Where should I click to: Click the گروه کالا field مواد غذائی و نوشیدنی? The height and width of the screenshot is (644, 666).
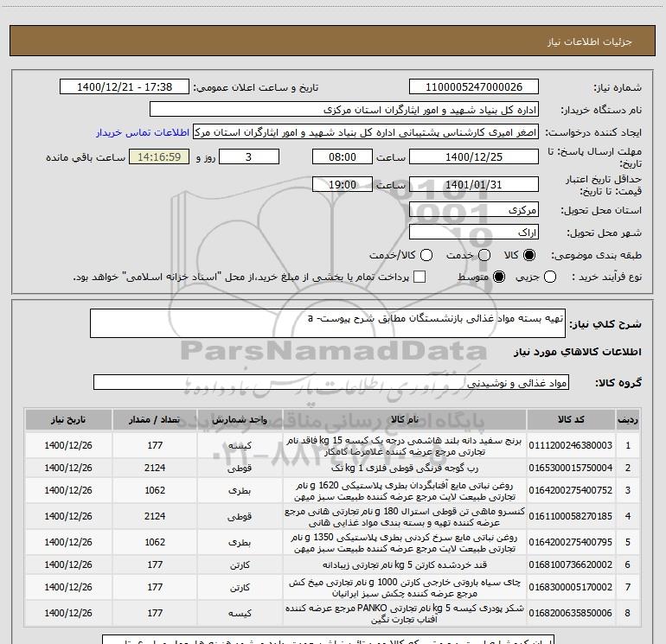click(x=331, y=382)
